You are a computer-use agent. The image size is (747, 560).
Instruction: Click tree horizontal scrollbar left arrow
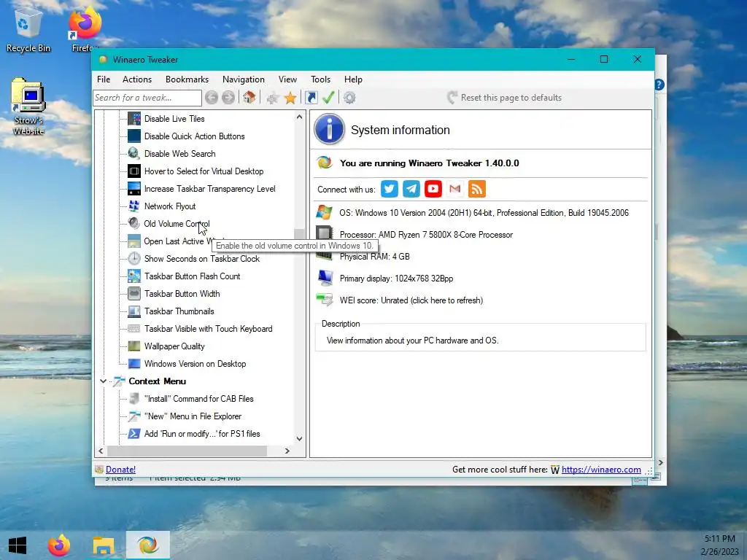click(101, 451)
